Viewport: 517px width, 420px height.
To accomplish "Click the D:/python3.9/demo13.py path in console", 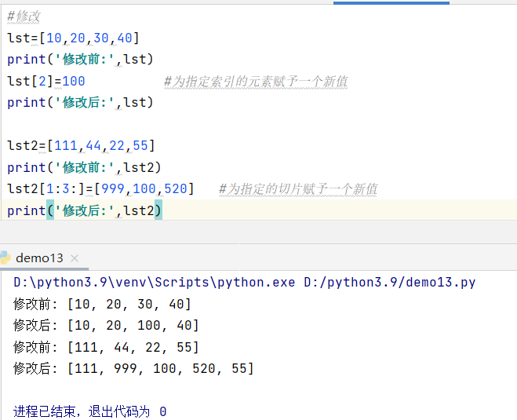I will coord(390,283).
